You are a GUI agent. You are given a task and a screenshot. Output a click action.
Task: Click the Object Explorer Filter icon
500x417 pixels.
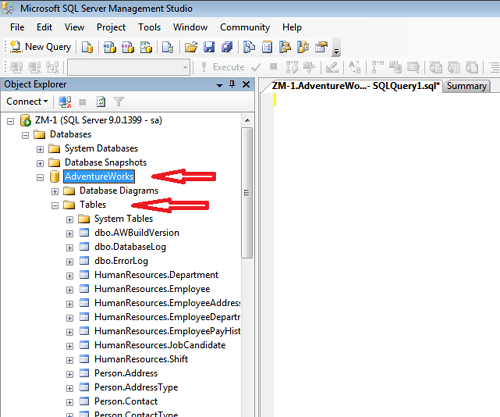click(x=118, y=102)
